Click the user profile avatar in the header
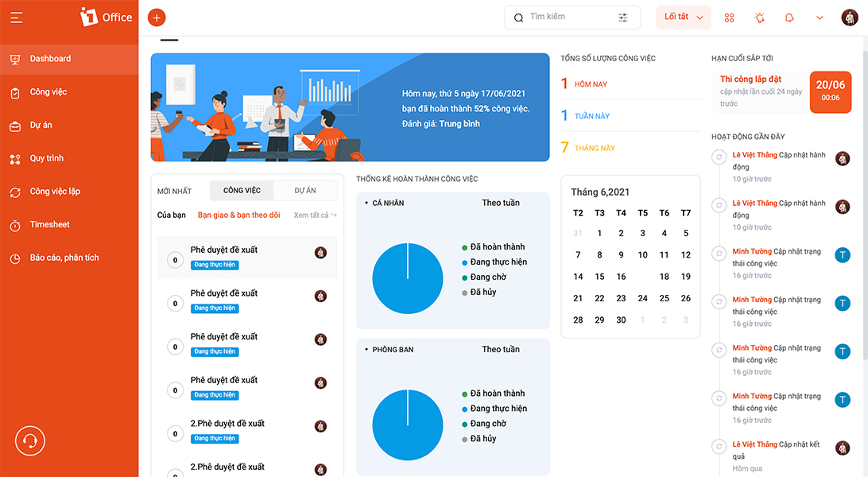Viewport: 868px width, 477px height. [850, 17]
